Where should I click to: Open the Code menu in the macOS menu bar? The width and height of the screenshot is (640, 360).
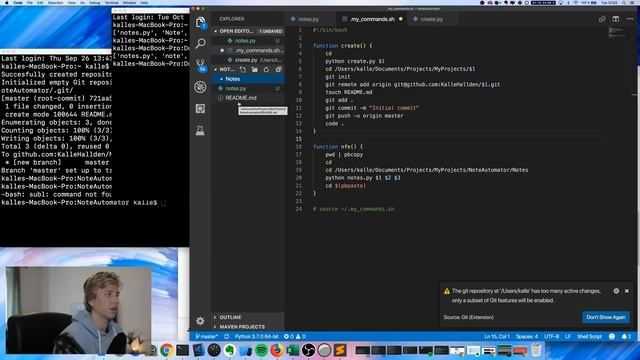[18, 2]
